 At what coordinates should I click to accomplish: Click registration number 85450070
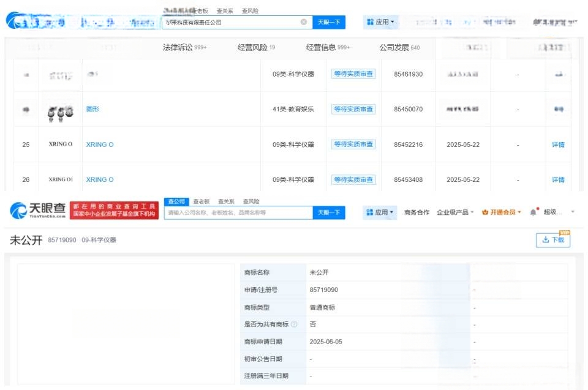point(408,109)
